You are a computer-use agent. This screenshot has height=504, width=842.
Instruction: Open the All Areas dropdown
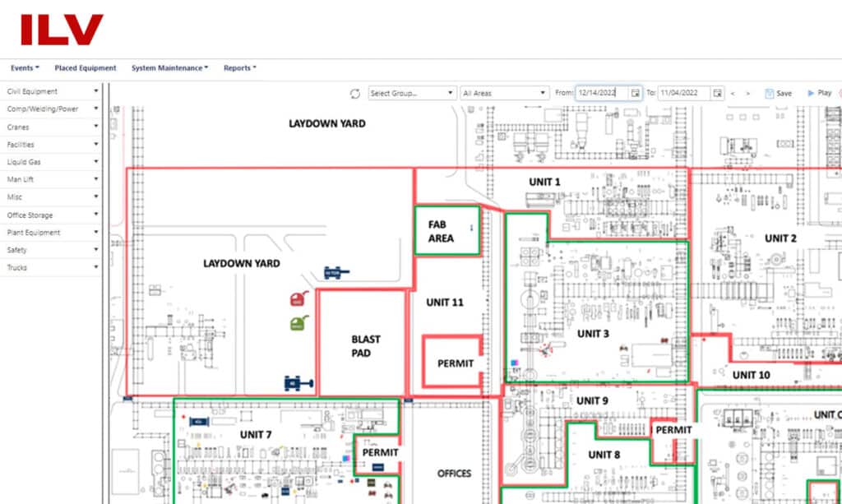[504, 94]
